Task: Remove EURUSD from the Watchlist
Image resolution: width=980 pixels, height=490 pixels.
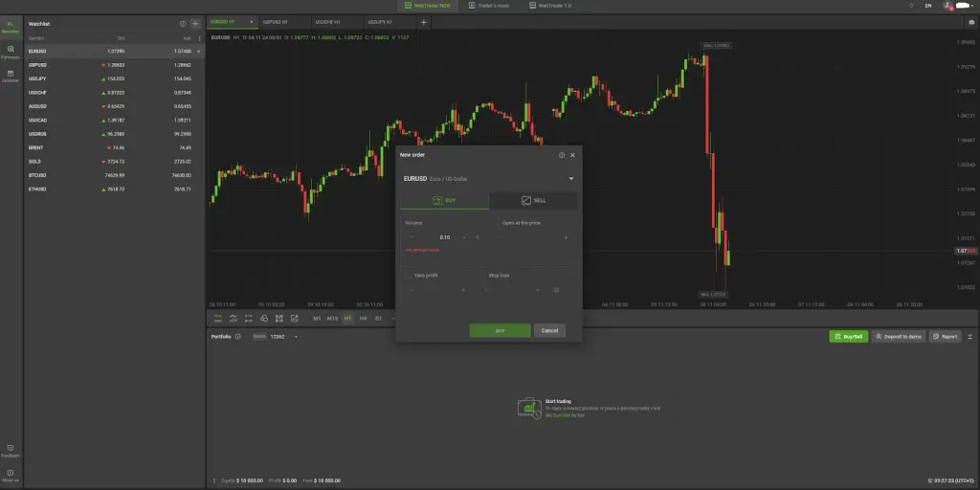Action: (199, 52)
